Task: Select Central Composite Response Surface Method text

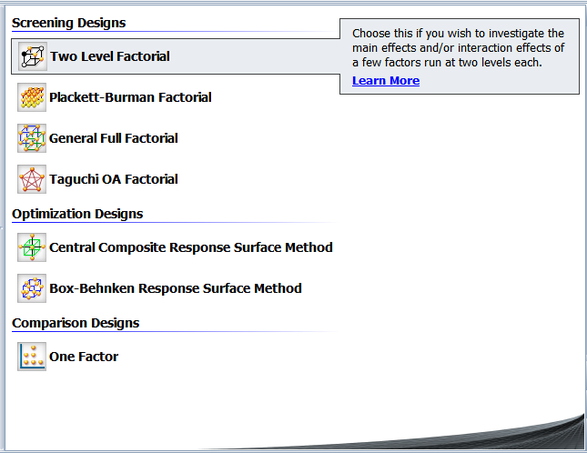Action: pos(191,247)
